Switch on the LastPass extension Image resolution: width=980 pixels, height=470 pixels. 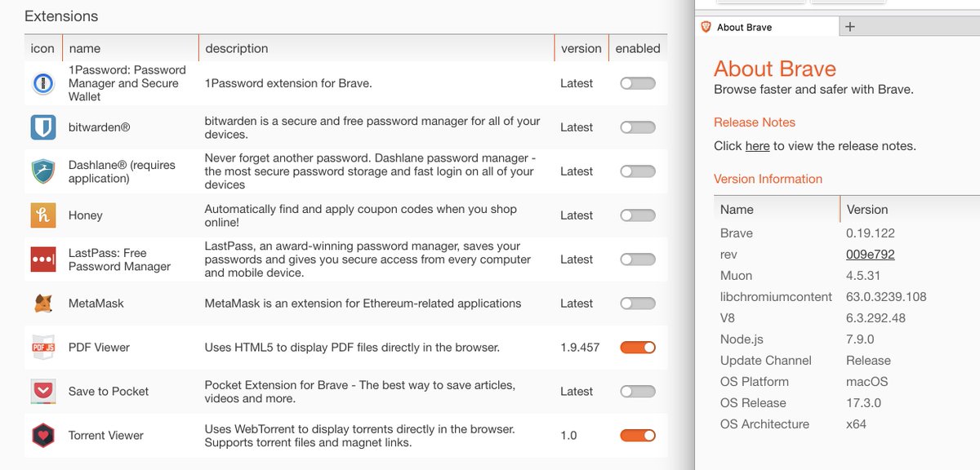tap(638, 259)
